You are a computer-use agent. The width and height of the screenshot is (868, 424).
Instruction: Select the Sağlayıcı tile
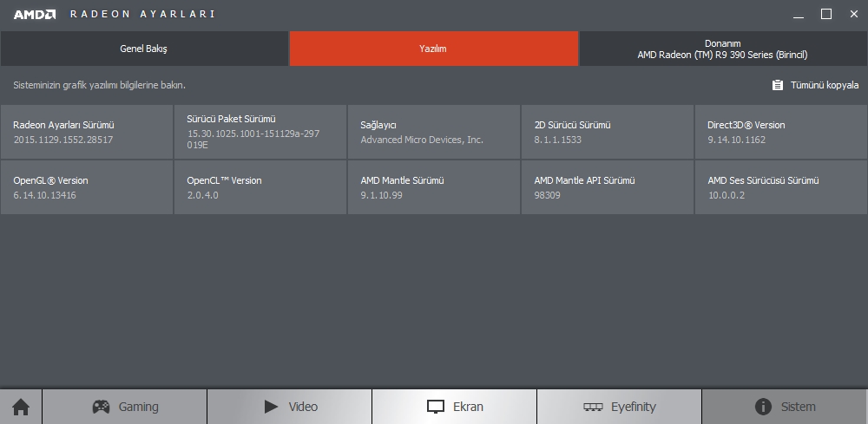click(434, 132)
